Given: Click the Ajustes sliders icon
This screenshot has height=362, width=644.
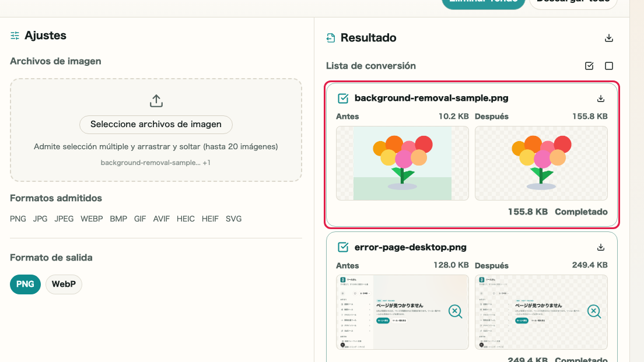Looking at the screenshot, I should [x=15, y=36].
